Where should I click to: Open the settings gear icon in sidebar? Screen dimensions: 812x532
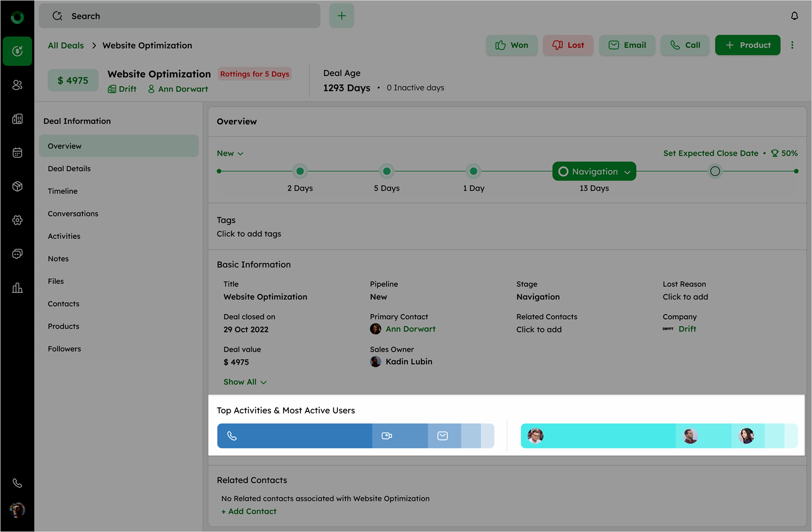click(x=17, y=220)
